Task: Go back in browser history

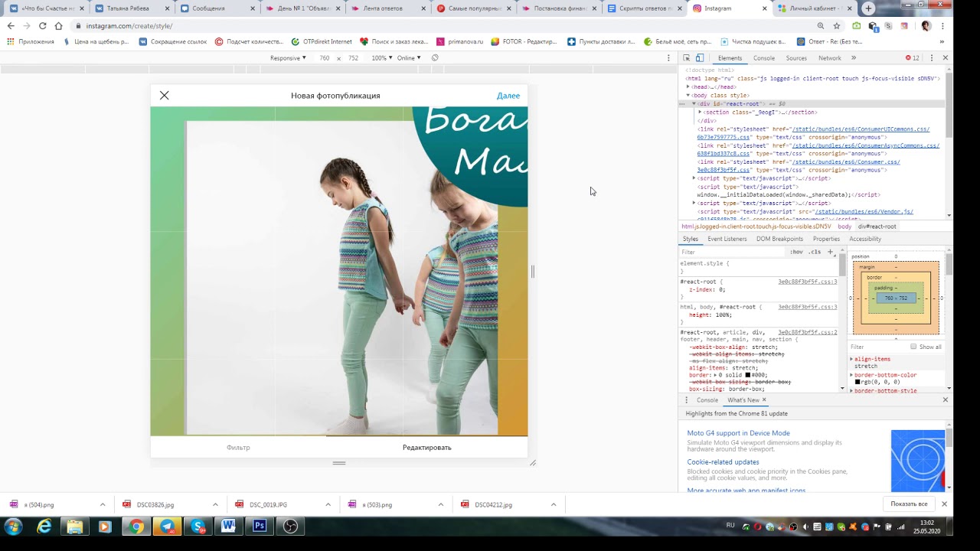Action: click(11, 25)
